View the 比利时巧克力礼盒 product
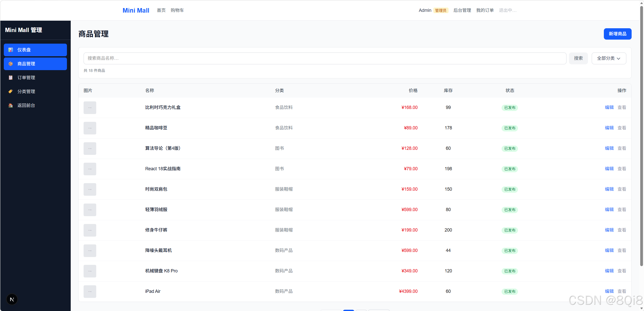 (x=622, y=107)
